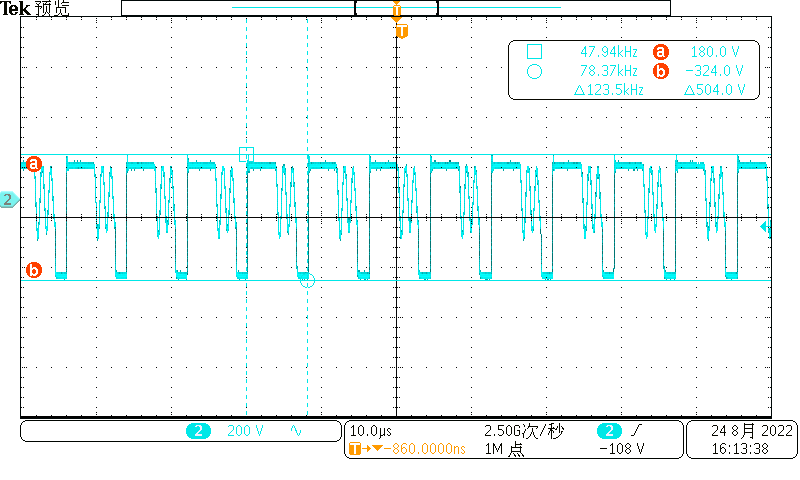Click the -324.0 V cursor reading
The width and height of the screenshot is (800, 480).
714,71
